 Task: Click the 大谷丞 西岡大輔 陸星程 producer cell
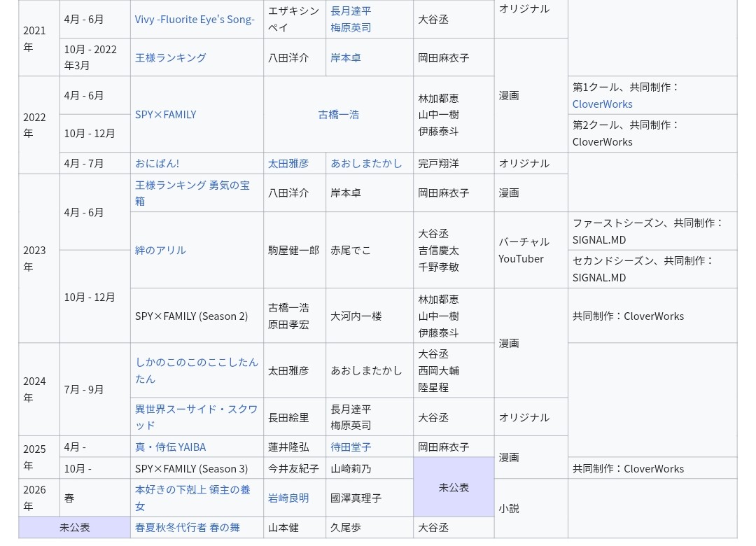point(453,370)
